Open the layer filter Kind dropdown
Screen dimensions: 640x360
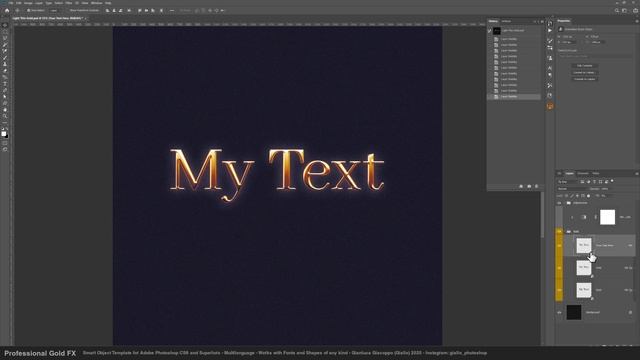tap(567, 182)
